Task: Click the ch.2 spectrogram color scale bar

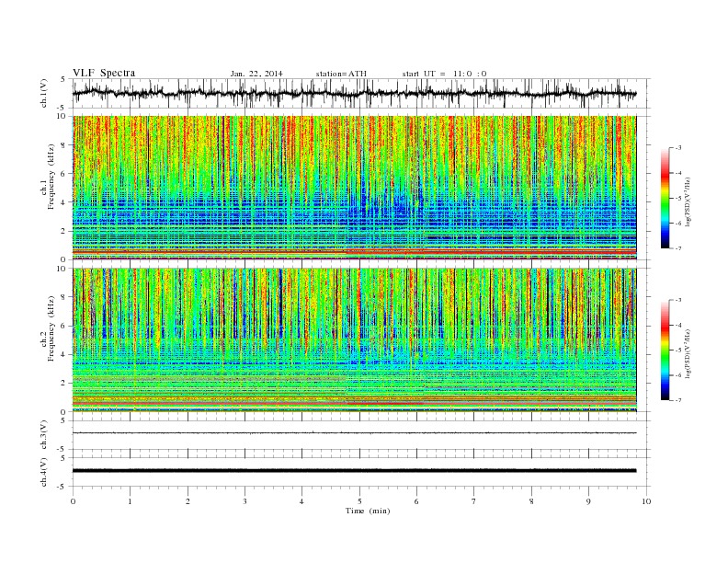Action: tap(665, 350)
